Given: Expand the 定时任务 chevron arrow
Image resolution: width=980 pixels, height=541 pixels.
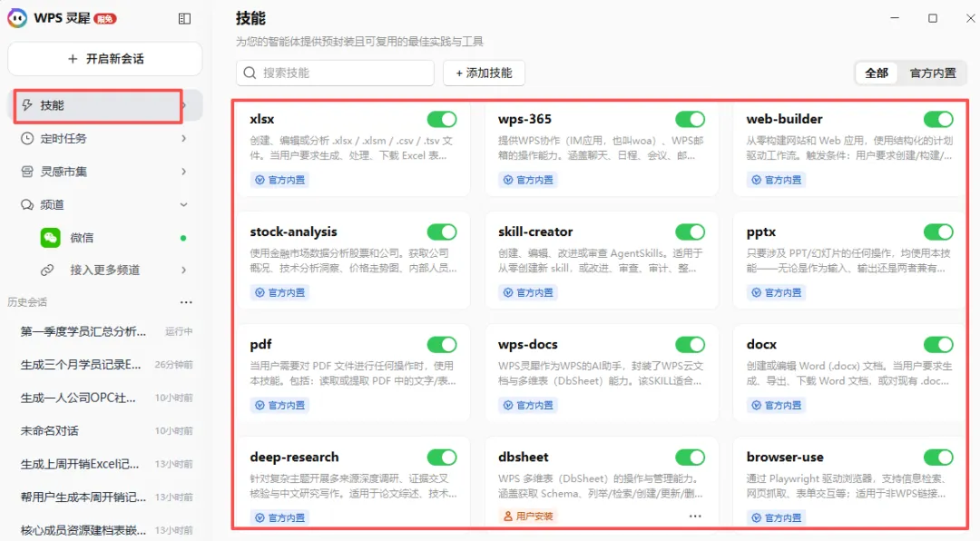Looking at the screenshot, I should tap(183, 138).
